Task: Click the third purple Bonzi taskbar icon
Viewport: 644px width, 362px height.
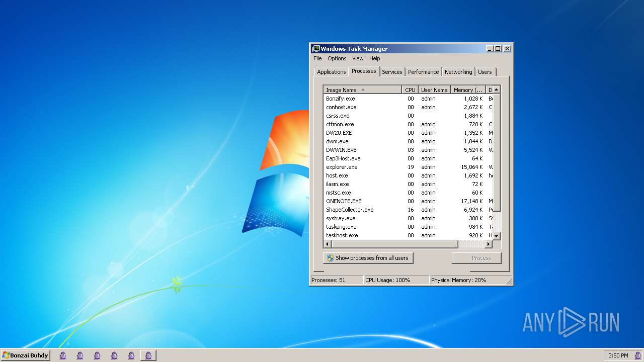Action: coord(97,355)
